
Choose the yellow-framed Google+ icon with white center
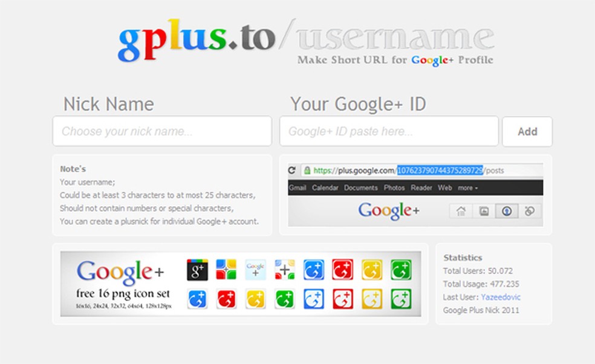pos(372,299)
